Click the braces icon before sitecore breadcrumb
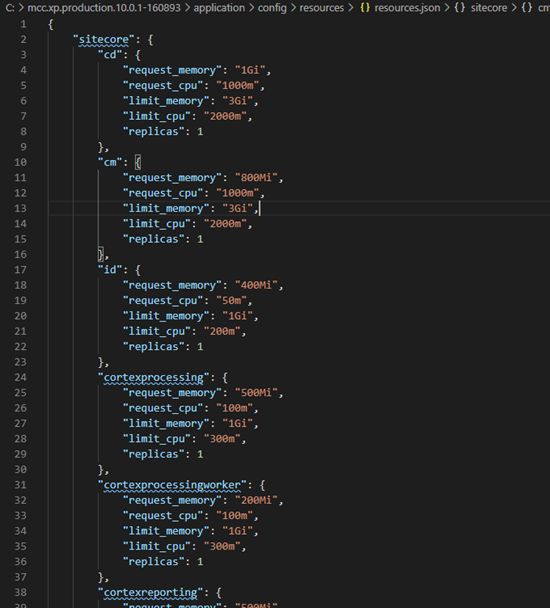 coord(460,8)
